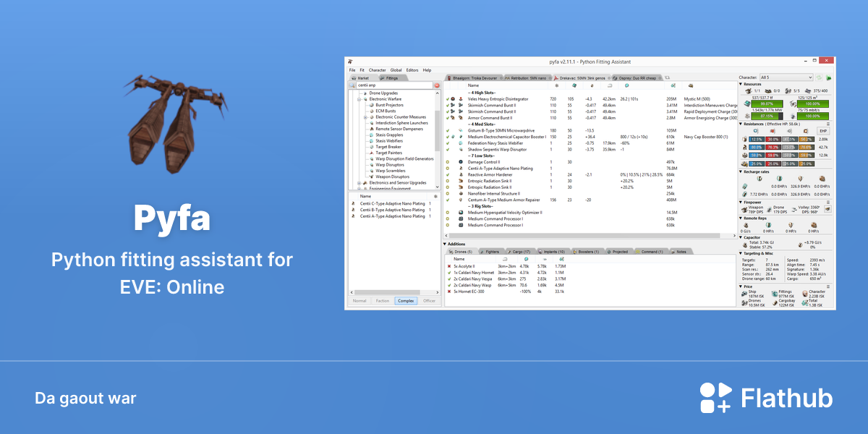
Task: Open the Editors menu
Action: 412,70
